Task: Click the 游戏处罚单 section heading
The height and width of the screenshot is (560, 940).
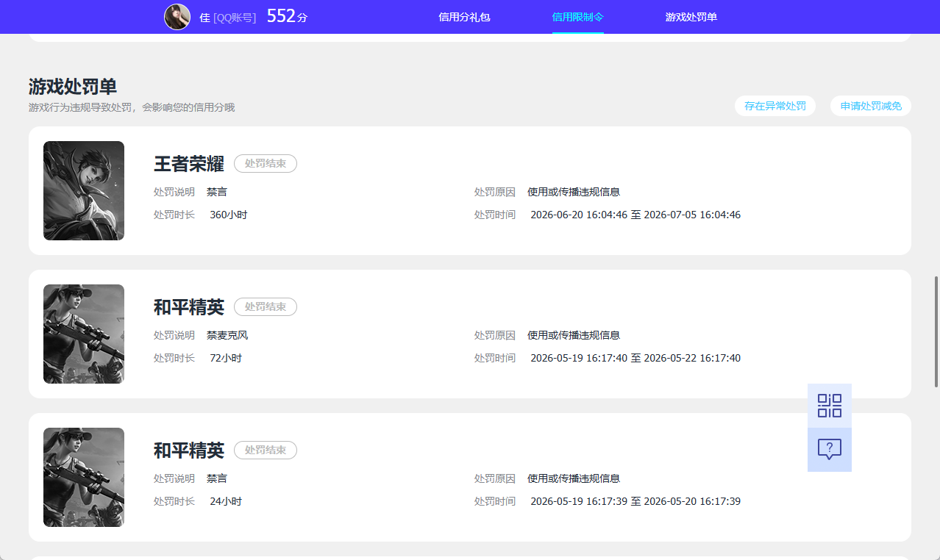Action: click(x=73, y=86)
